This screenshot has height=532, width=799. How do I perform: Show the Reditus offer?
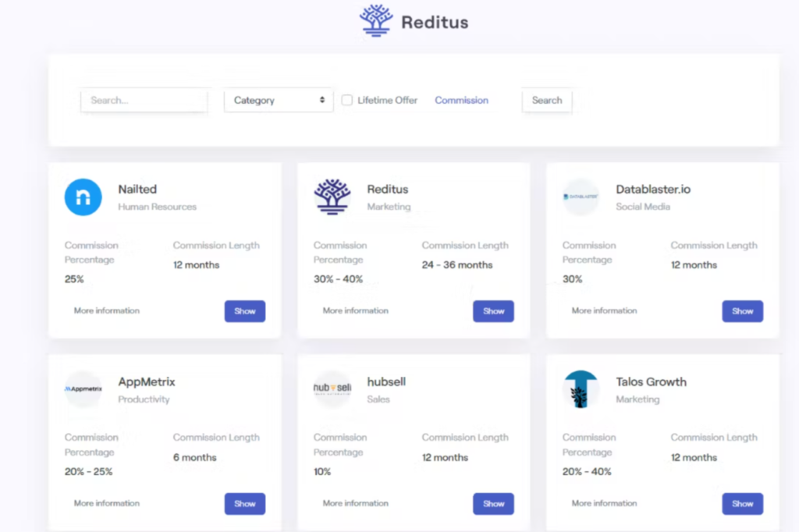pos(493,311)
